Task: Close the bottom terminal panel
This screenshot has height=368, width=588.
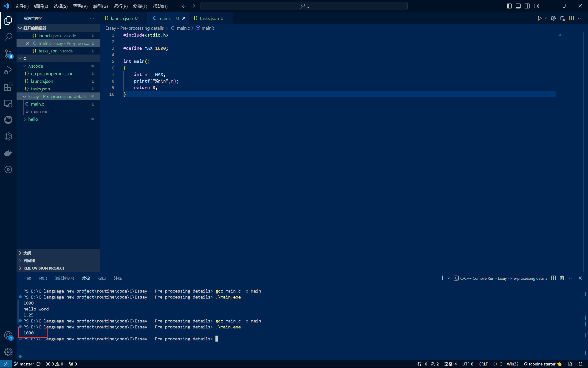Action: [x=580, y=278]
